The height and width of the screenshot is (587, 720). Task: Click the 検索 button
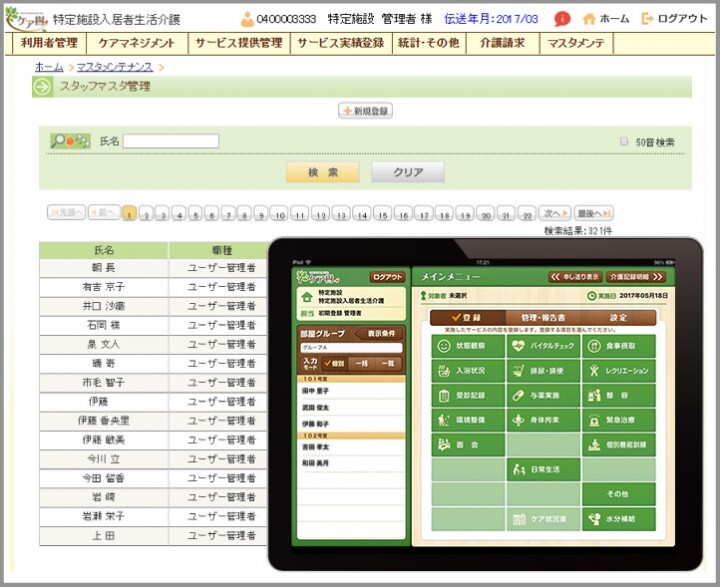coord(323,172)
